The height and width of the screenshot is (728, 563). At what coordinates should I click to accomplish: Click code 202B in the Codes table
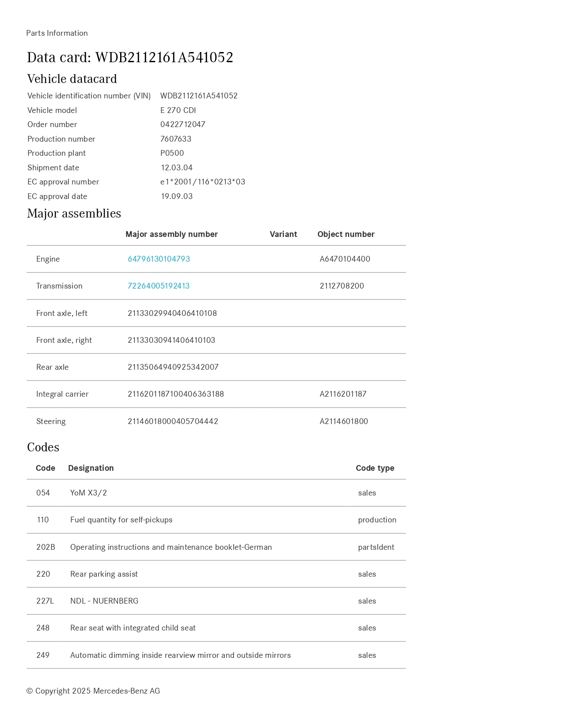tap(45, 547)
